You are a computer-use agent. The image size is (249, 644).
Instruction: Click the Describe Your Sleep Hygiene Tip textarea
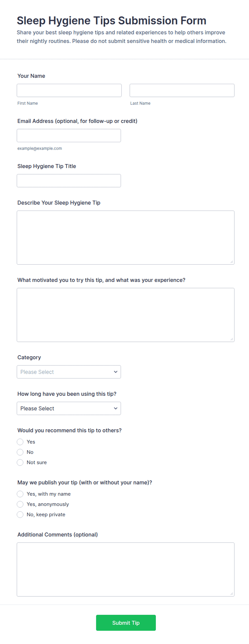click(126, 238)
